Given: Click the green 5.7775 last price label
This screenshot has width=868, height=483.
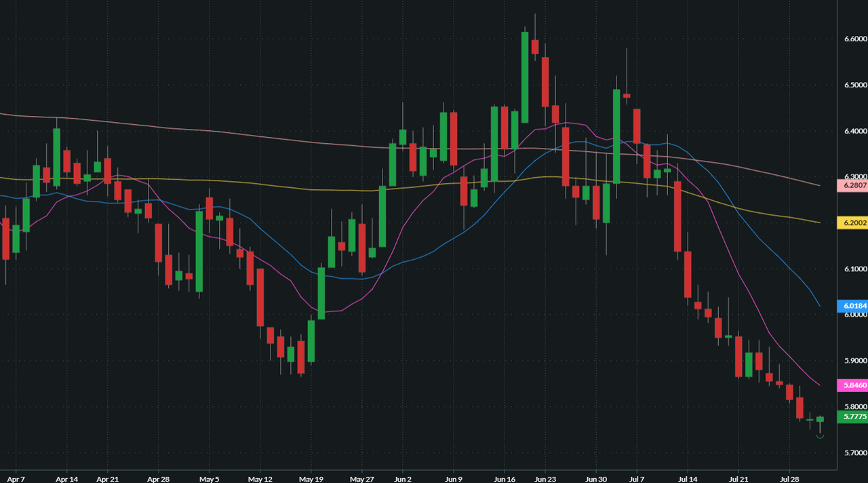Looking at the screenshot, I should pos(852,417).
